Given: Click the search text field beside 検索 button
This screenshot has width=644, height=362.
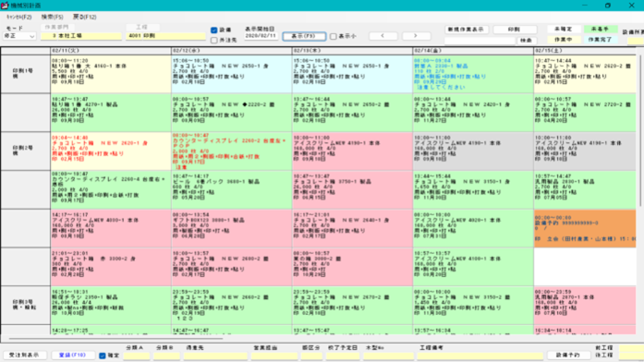Looking at the screenshot, I should point(480,41).
